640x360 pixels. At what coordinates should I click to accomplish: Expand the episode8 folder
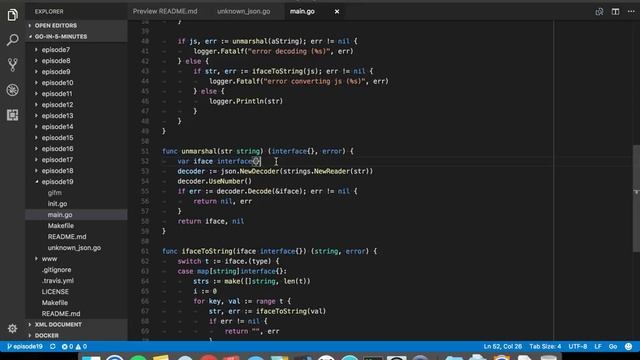click(56, 61)
